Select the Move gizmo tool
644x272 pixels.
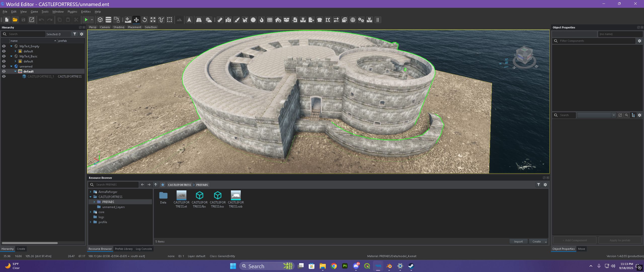(x=136, y=20)
